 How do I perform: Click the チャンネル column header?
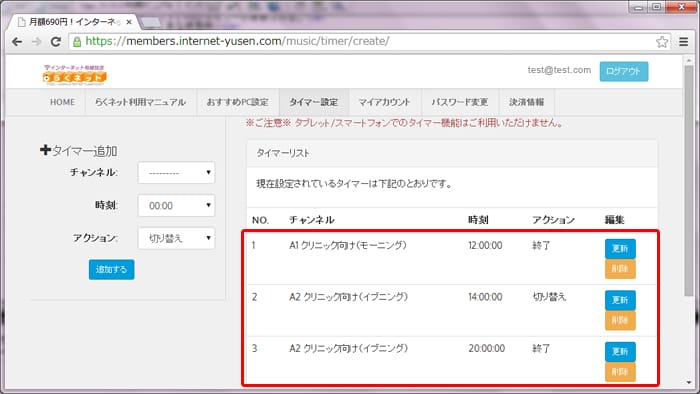(312, 220)
